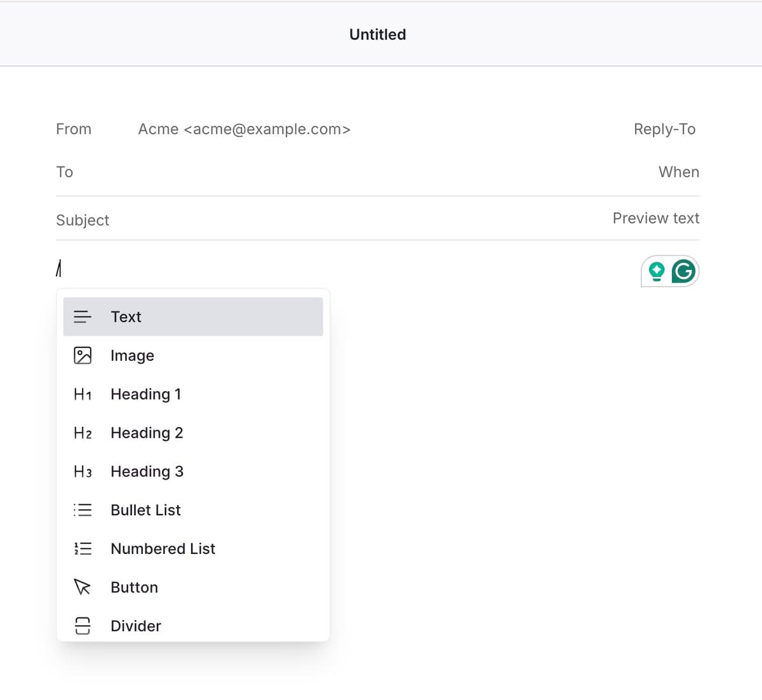Insert a Numbered List block

(193, 549)
